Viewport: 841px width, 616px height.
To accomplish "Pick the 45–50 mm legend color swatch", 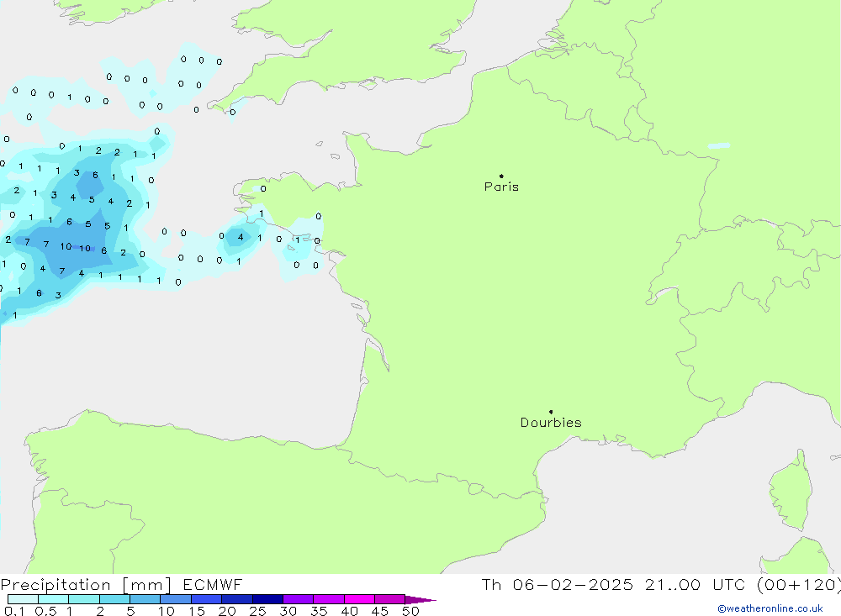I will click(390, 599).
